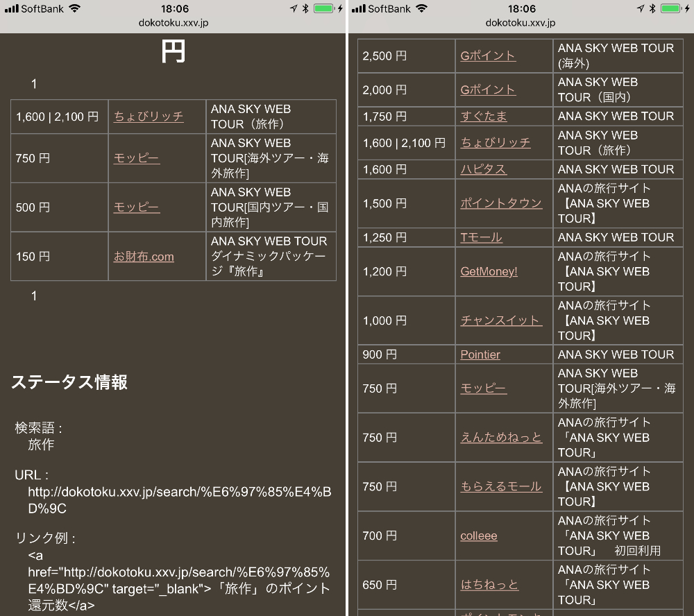Select the 2,000 円 cell
694x616 pixels.
pyautogui.click(x=406, y=90)
